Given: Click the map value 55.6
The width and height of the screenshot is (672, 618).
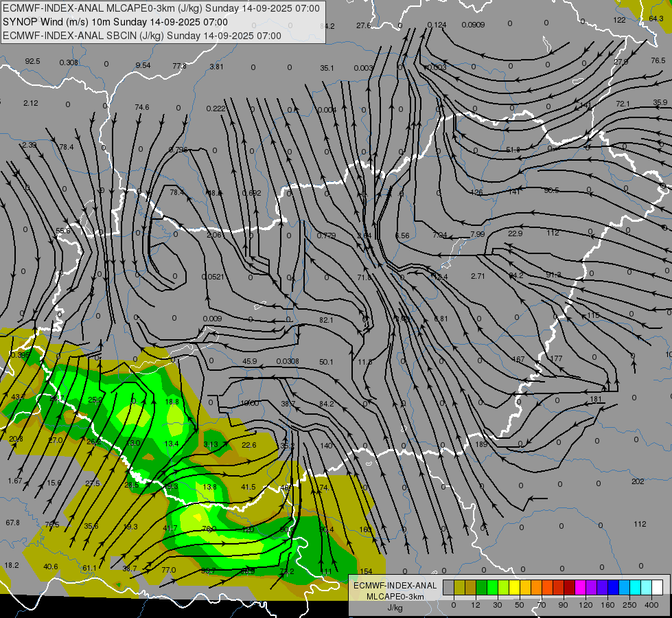Looking at the screenshot, I should (x=63, y=231).
